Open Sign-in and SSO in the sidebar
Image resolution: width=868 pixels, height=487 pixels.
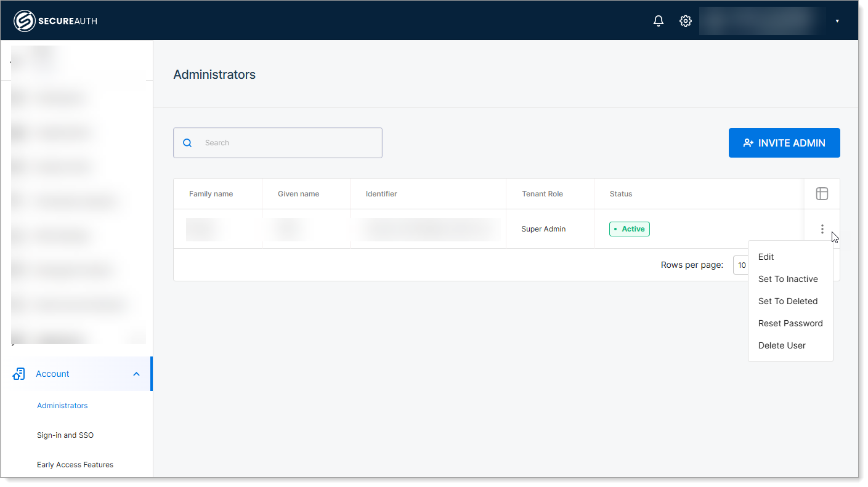[65, 435]
